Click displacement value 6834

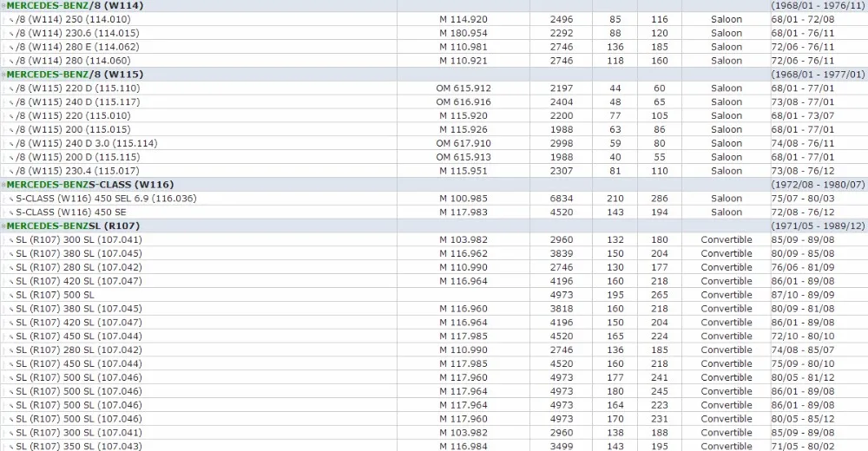tap(562, 198)
